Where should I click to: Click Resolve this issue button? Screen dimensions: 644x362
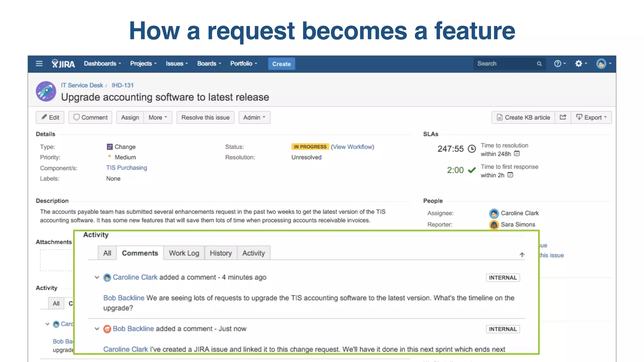pos(205,117)
